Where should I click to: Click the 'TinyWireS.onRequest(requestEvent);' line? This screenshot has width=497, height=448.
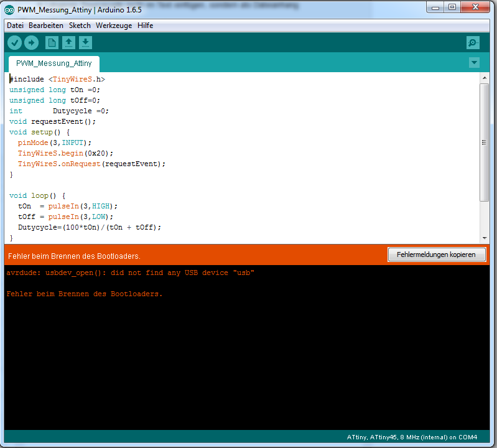point(91,164)
